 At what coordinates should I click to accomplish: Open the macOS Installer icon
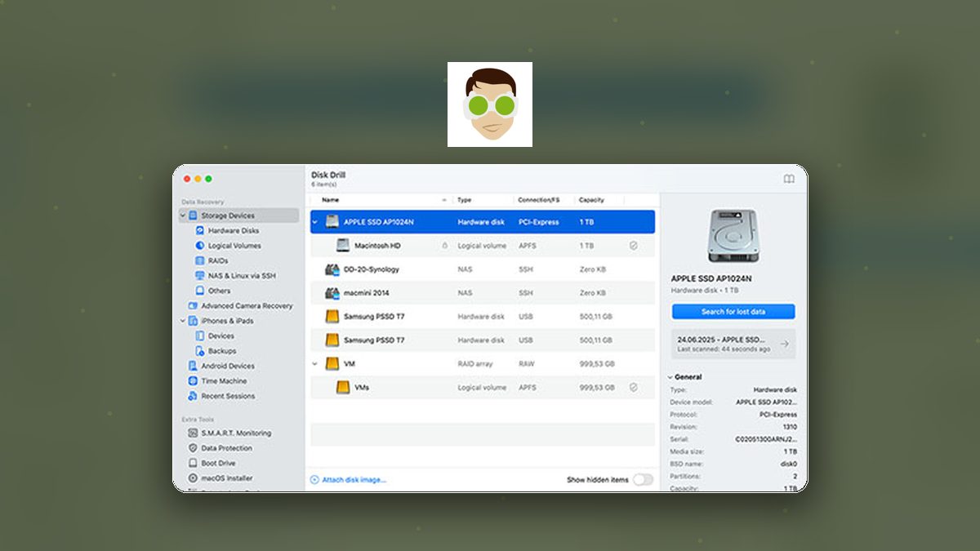[193, 478]
